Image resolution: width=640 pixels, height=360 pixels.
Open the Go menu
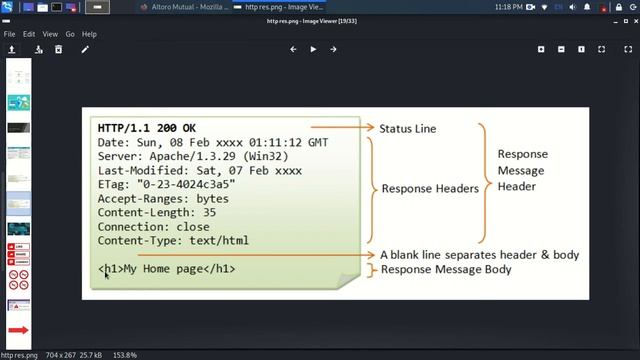[x=70, y=34]
